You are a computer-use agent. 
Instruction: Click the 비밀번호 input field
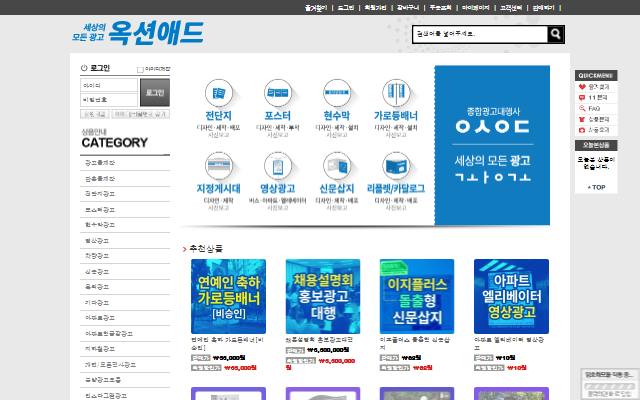[x=109, y=100]
